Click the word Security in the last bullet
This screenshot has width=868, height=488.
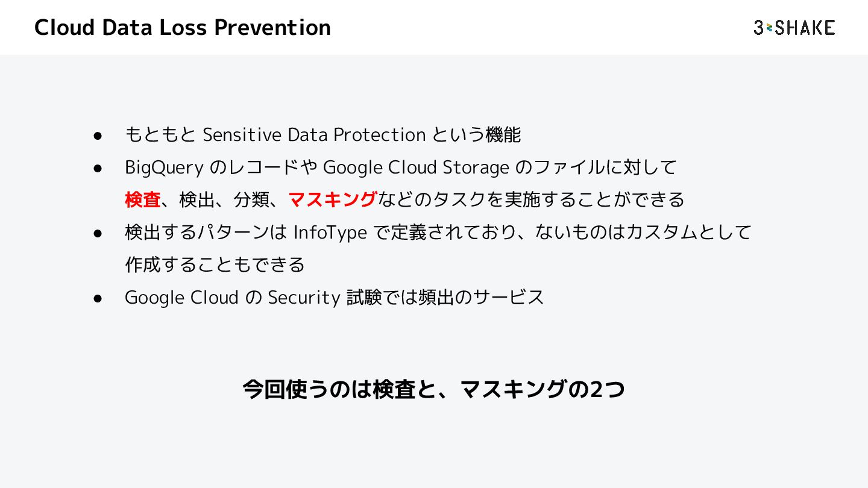click(304, 298)
